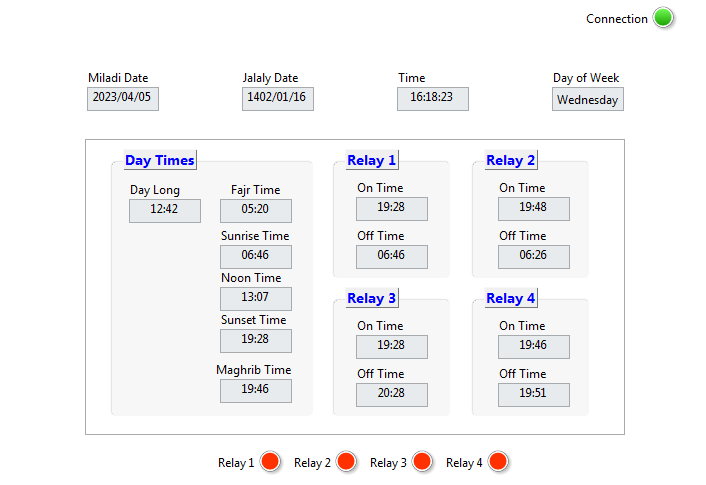Click the red Relay 4 indicator LED
The width and height of the screenshot is (706, 485).
498,462
